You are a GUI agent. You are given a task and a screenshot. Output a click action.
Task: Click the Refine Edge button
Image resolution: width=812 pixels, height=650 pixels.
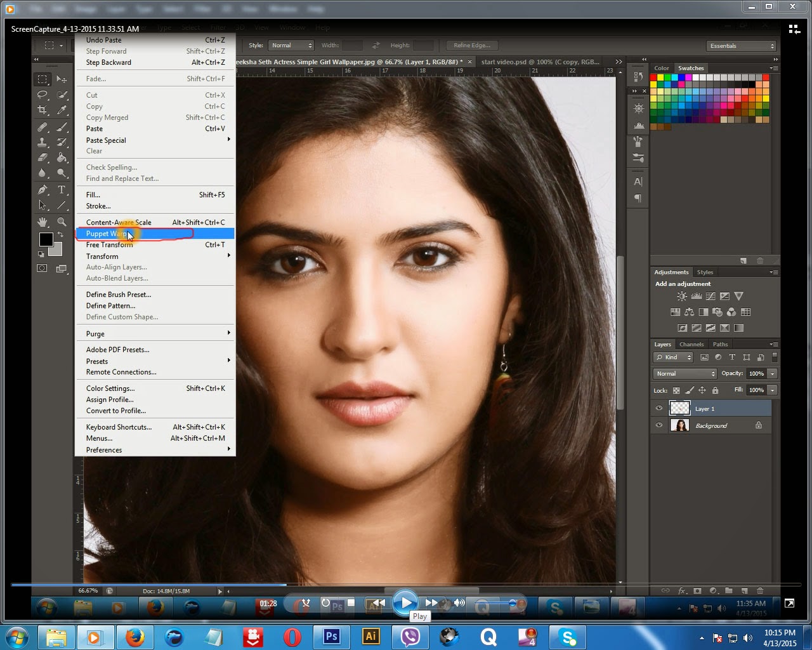click(x=471, y=45)
